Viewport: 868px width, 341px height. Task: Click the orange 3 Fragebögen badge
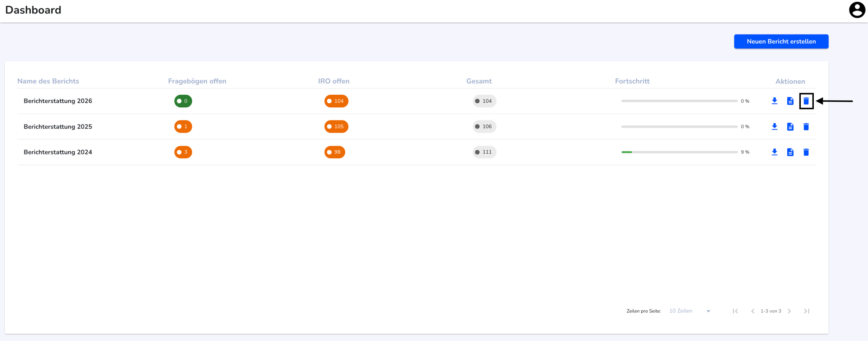(x=183, y=152)
